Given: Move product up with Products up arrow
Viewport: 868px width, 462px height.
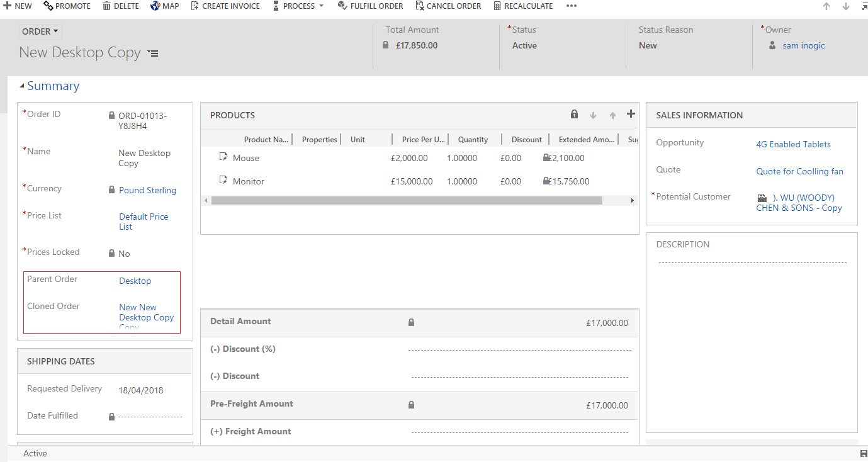Looking at the screenshot, I should coord(612,115).
